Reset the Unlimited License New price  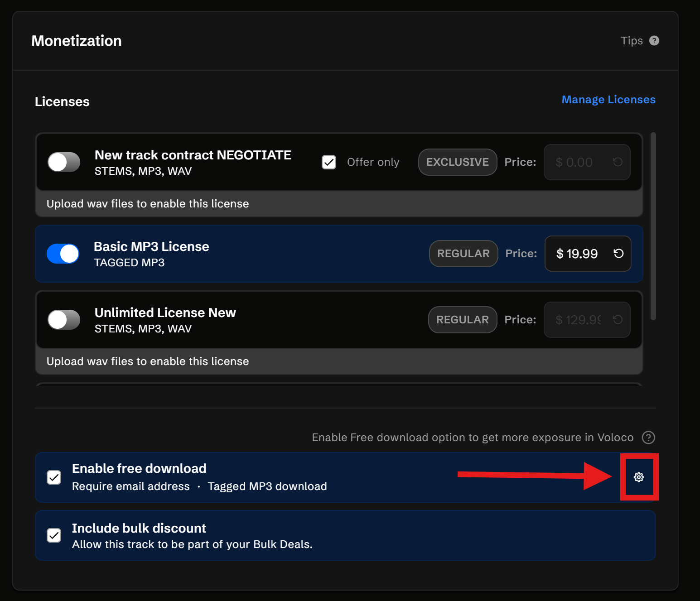(618, 320)
